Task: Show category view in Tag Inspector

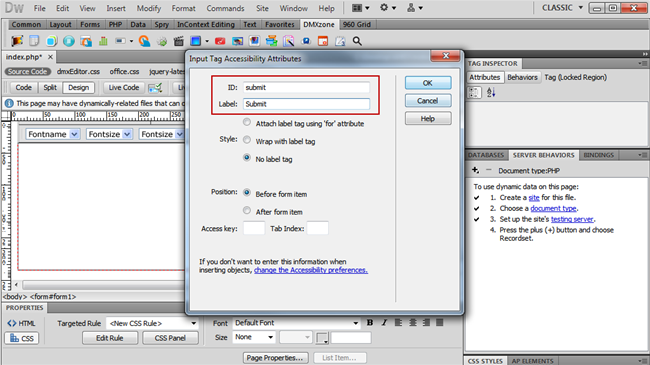Action: click(x=474, y=92)
